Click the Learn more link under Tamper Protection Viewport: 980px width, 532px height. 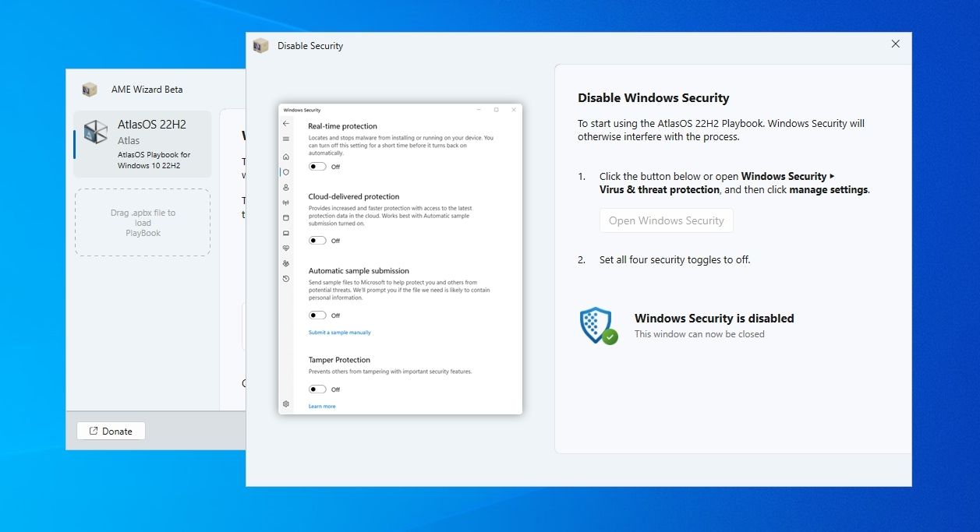[x=322, y=407]
